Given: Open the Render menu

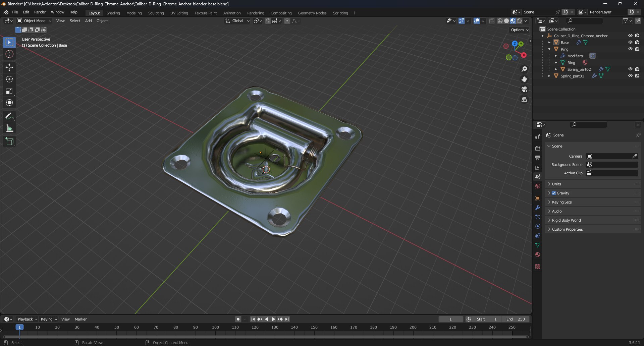Looking at the screenshot, I should 40,12.
